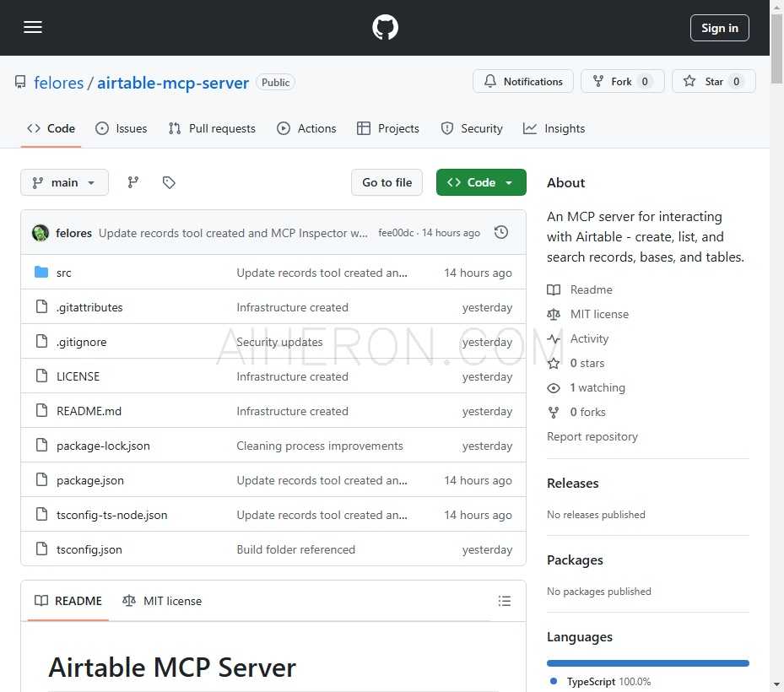Click the file icon beside package.json
Viewport: 784px width, 692px height.
(x=42, y=479)
